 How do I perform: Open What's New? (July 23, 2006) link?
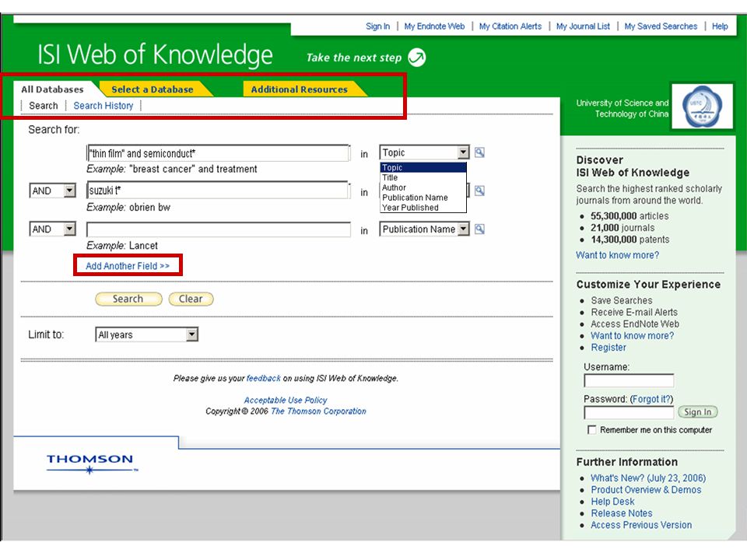(x=648, y=478)
